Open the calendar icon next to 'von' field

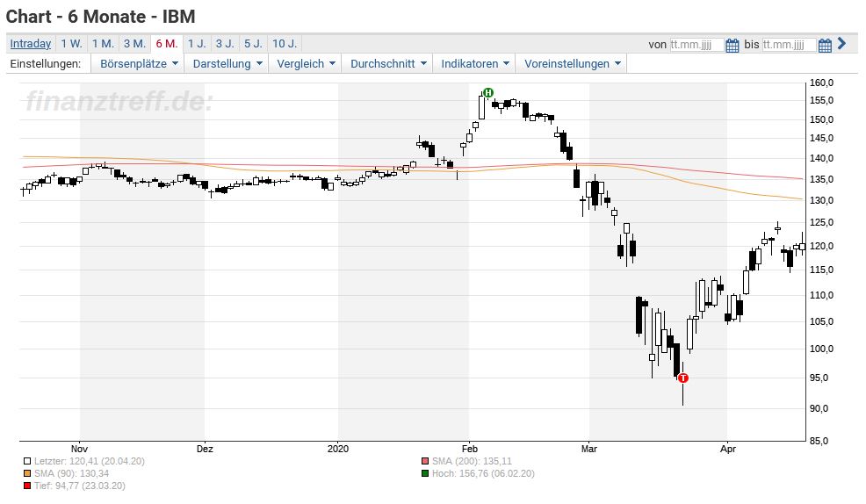(732, 46)
